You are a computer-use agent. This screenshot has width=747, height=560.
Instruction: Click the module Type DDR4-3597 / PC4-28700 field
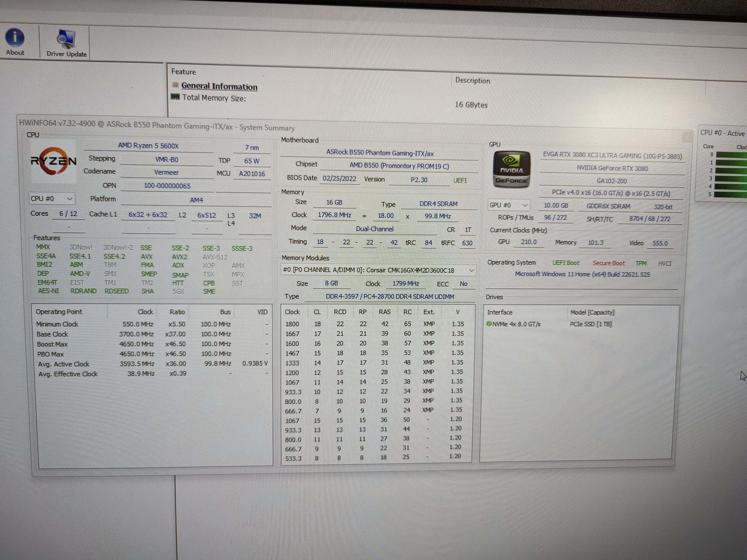(x=390, y=297)
